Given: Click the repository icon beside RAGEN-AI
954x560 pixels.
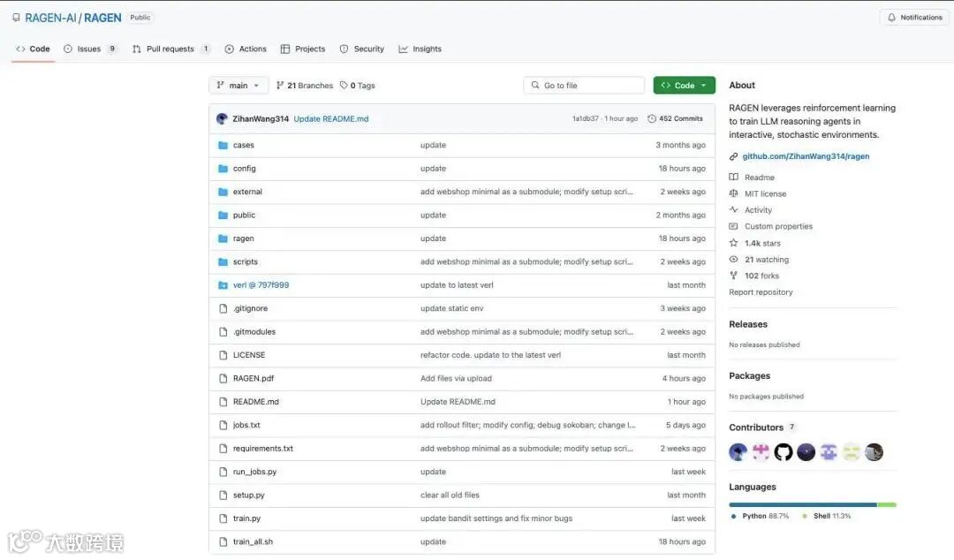Looking at the screenshot, I should click(16, 18).
